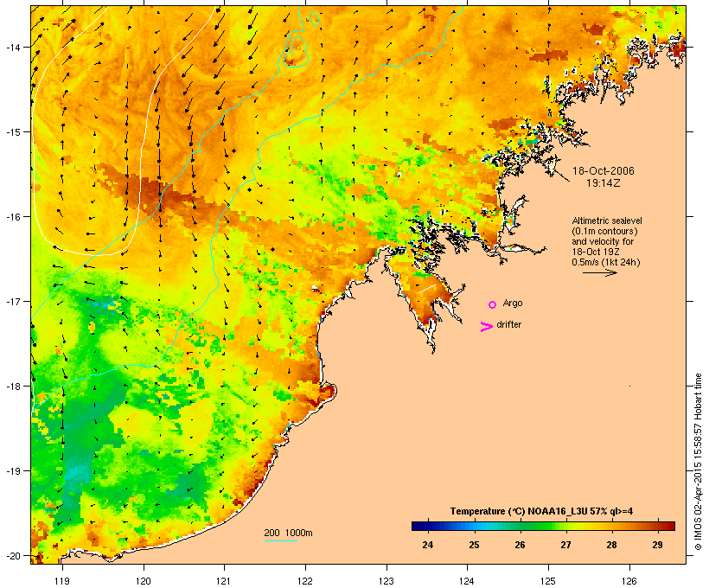This screenshot has width=709, height=588.
Task: Click the colorbar tick label 28
Action: [x=612, y=545]
